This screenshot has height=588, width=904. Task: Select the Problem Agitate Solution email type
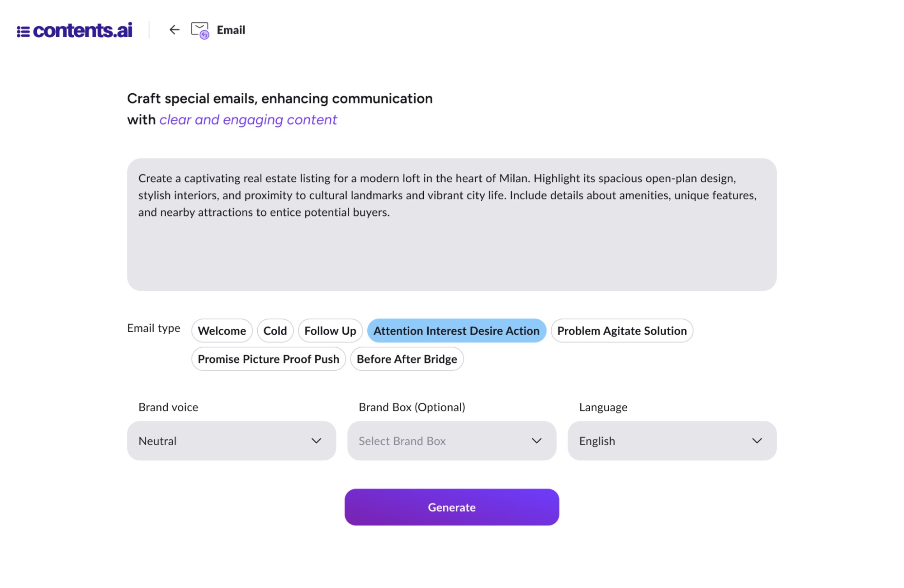pyautogui.click(x=622, y=331)
